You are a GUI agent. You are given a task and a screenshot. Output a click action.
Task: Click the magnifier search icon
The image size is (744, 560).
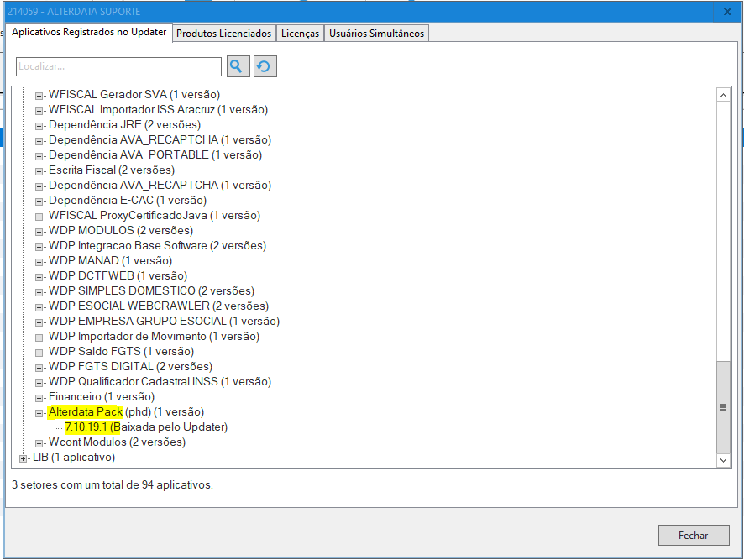237,67
